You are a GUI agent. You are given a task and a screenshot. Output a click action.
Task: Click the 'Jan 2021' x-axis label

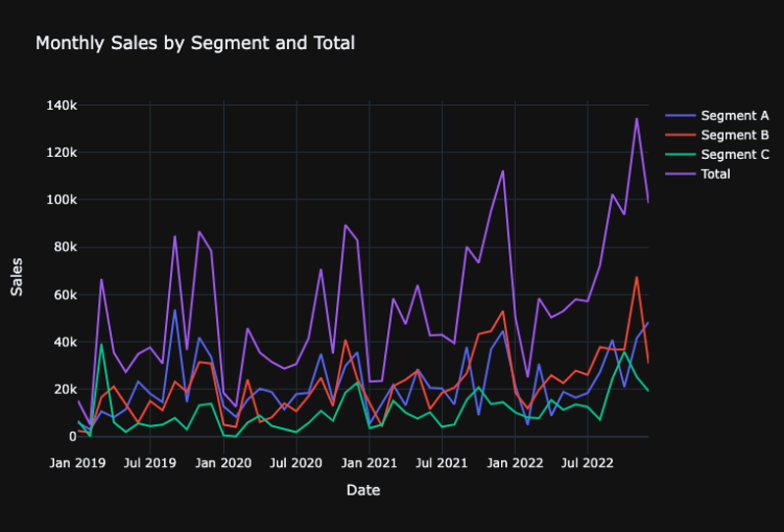coord(369,463)
